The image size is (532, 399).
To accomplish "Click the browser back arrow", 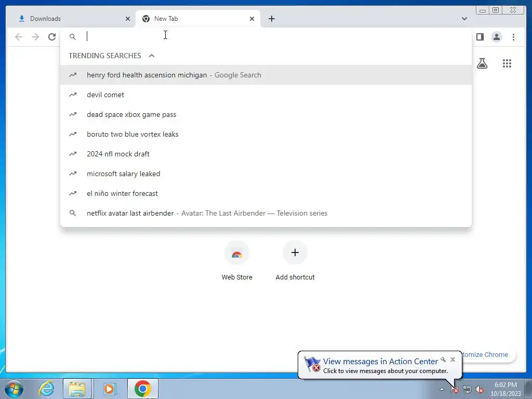I will click(x=19, y=37).
